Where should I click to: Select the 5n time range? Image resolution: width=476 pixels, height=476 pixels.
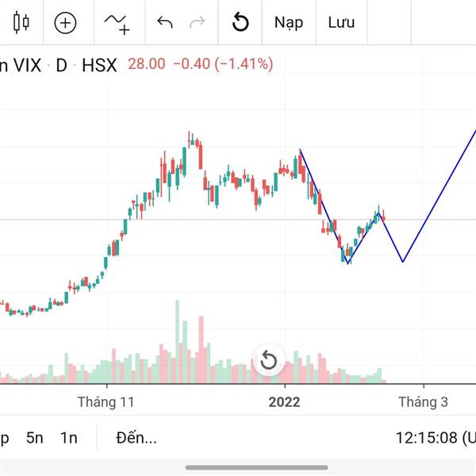pos(35,438)
